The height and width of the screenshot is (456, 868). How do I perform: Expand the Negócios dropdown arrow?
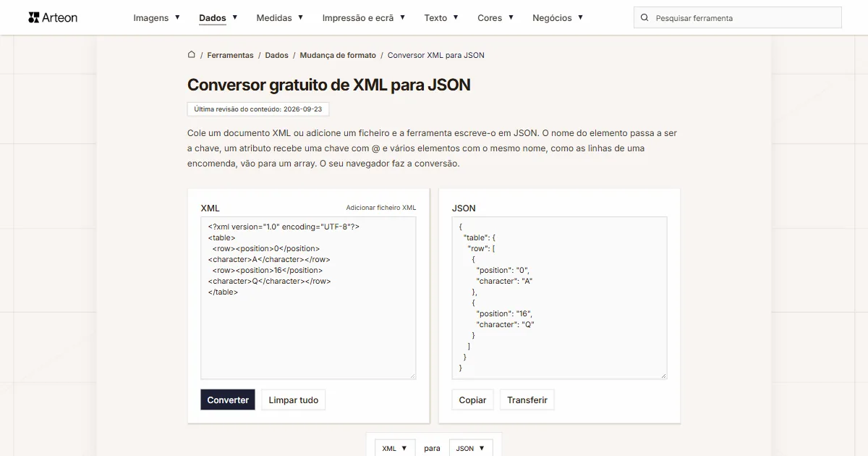click(580, 17)
